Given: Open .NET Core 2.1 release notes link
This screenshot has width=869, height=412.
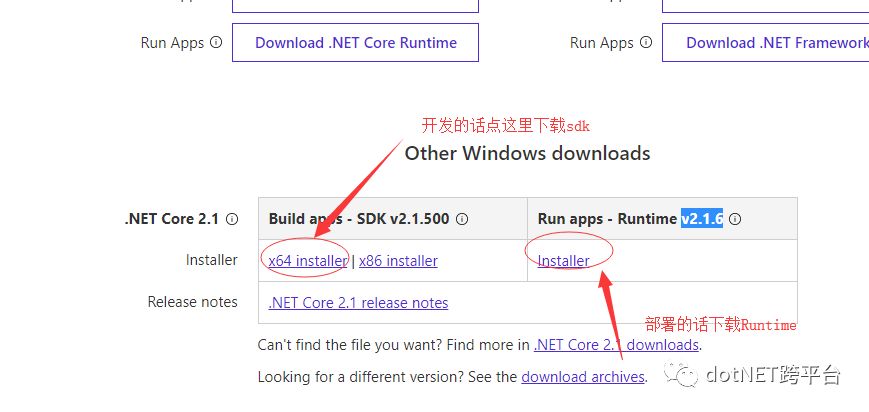Looking at the screenshot, I should point(359,303).
